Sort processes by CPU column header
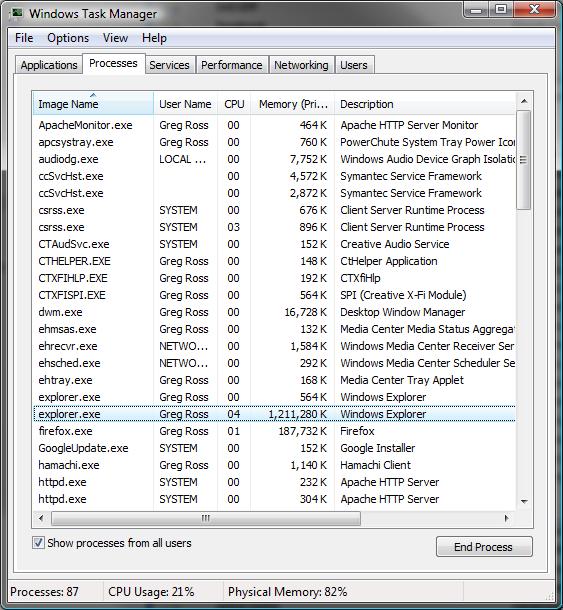563x610 pixels. tap(234, 104)
